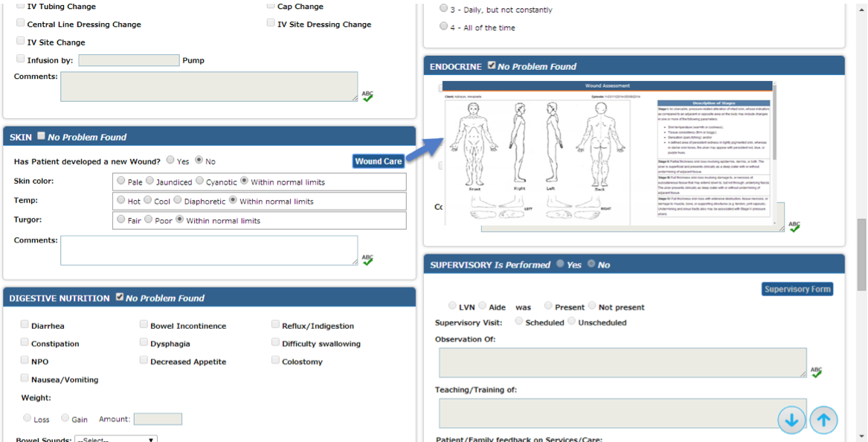Select Skin color Within normal limits
Viewport: 868px width, 442px height.
click(x=244, y=181)
